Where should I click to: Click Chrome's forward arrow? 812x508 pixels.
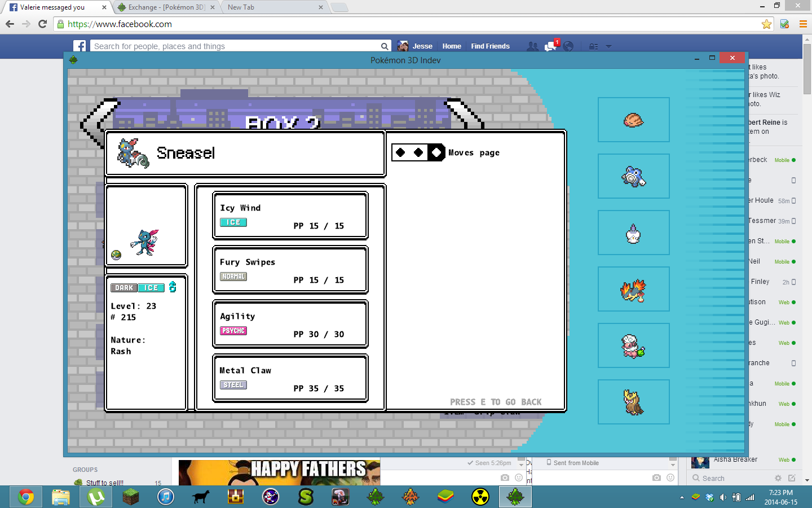(26, 24)
